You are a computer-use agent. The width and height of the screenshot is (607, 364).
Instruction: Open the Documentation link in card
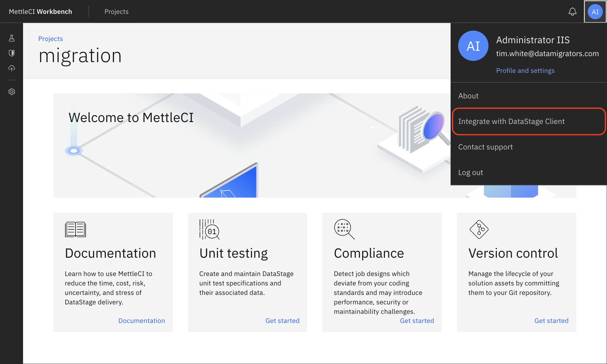(x=141, y=321)
